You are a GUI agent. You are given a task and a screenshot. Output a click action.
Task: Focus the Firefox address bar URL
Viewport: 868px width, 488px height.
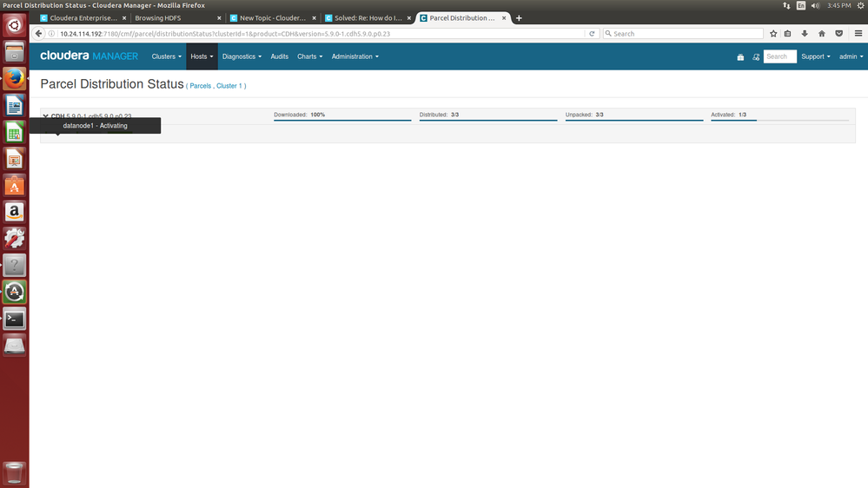click(x=321, y=34)
